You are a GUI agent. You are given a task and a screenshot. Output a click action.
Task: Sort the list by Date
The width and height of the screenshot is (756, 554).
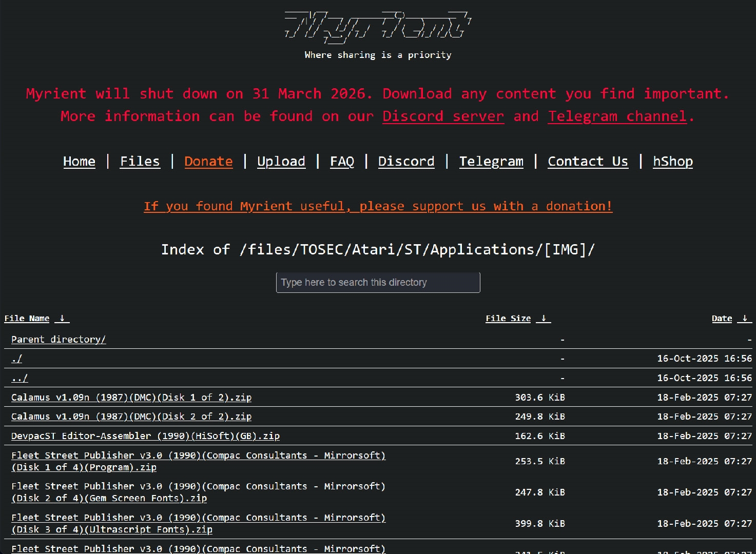coord(722,319)
